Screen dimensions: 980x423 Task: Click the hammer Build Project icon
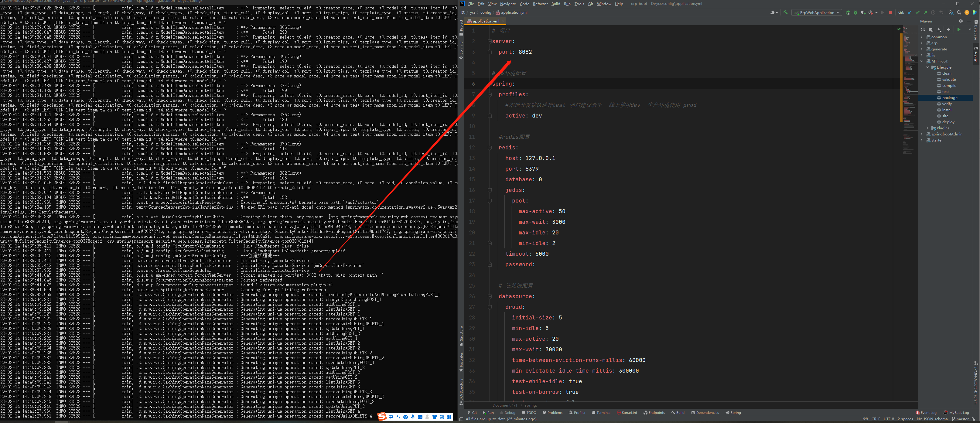point(785,12)
